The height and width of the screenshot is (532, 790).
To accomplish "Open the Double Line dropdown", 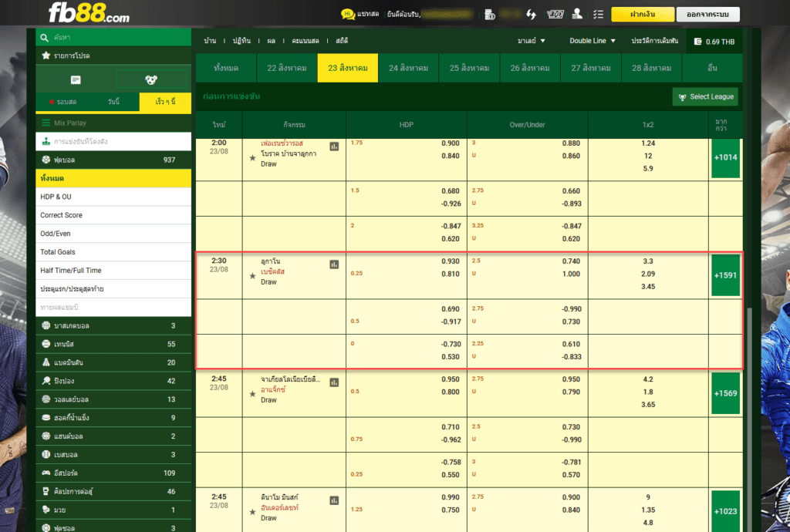I will point(592,41).
